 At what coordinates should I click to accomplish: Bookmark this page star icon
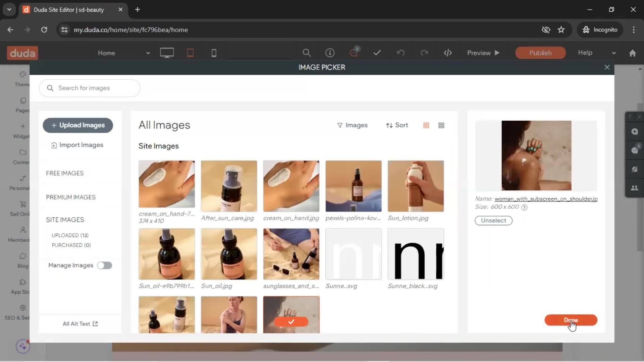click(x=561, y=30)
